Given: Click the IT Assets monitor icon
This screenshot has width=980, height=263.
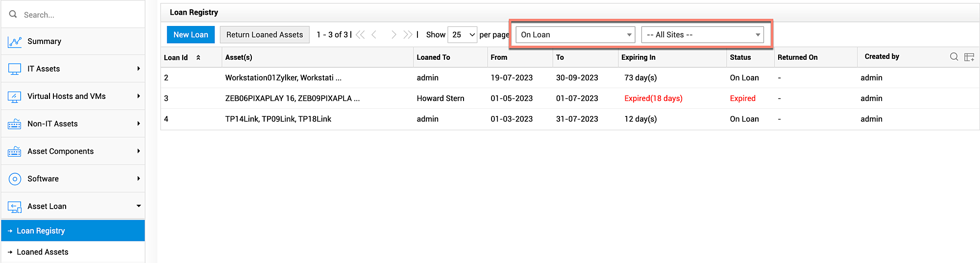Looking at the screenshot, I should coord(15,69).
